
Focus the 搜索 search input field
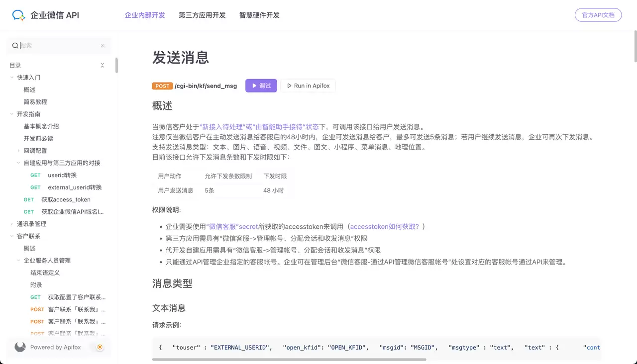(59, 45)
